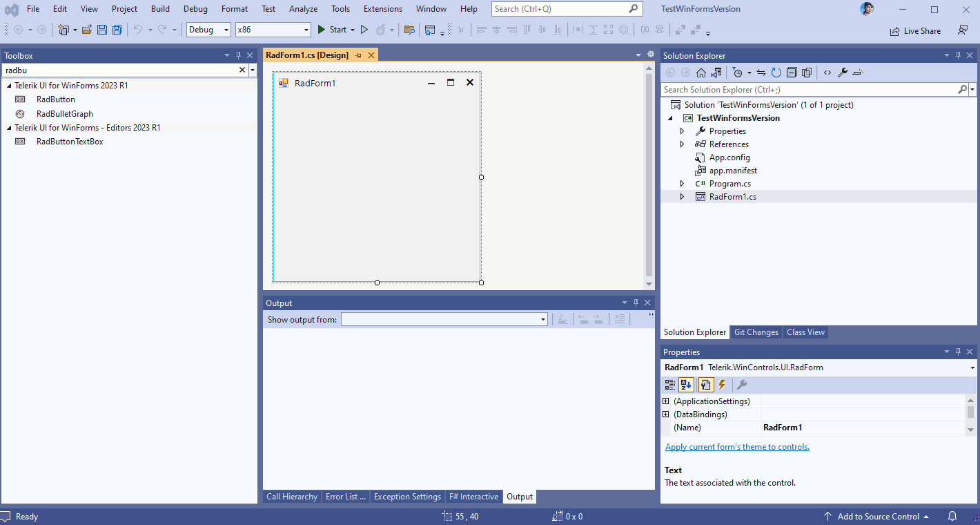Clear the Toolbox search text with X

(242, 70)
